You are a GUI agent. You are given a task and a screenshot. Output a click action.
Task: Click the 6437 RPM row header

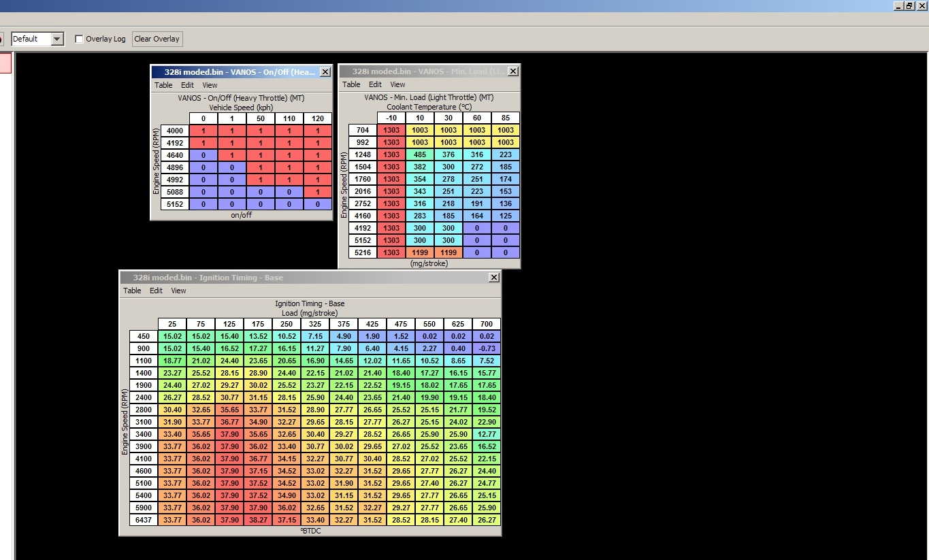click(x=144, y=520)
